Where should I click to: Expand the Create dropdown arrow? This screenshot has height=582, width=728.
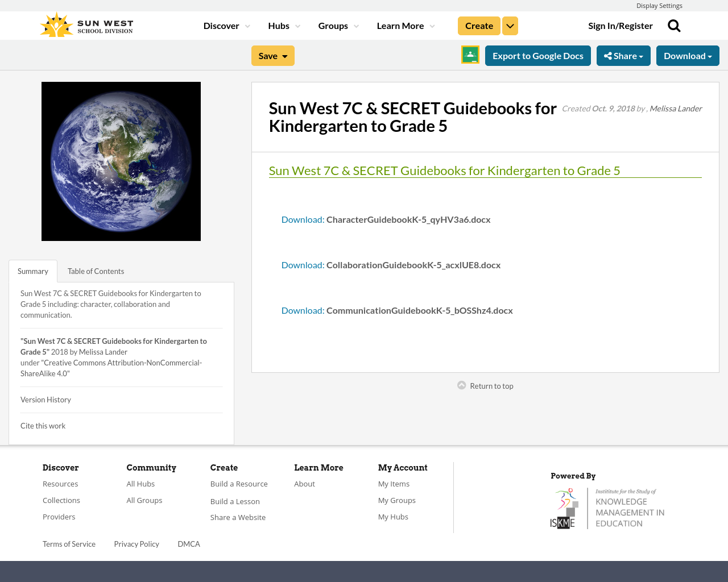point(509,25)
